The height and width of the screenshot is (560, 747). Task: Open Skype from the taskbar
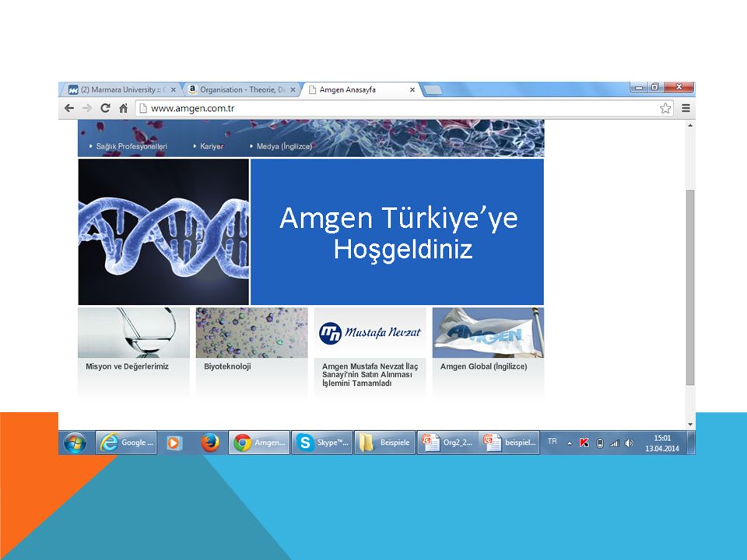coord(322,443)
